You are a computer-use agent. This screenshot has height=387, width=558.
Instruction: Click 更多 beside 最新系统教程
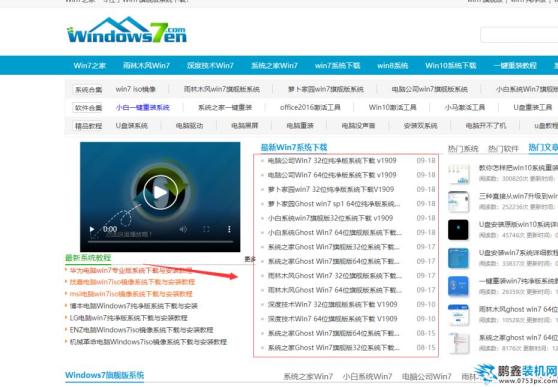tap(250, 259)
